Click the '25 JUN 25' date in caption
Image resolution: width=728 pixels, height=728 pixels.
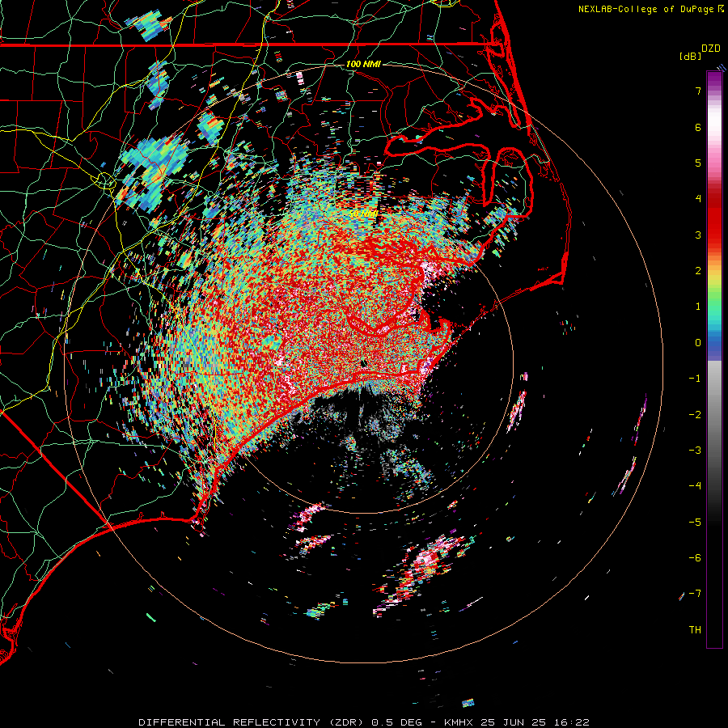(x=513, y=722)
